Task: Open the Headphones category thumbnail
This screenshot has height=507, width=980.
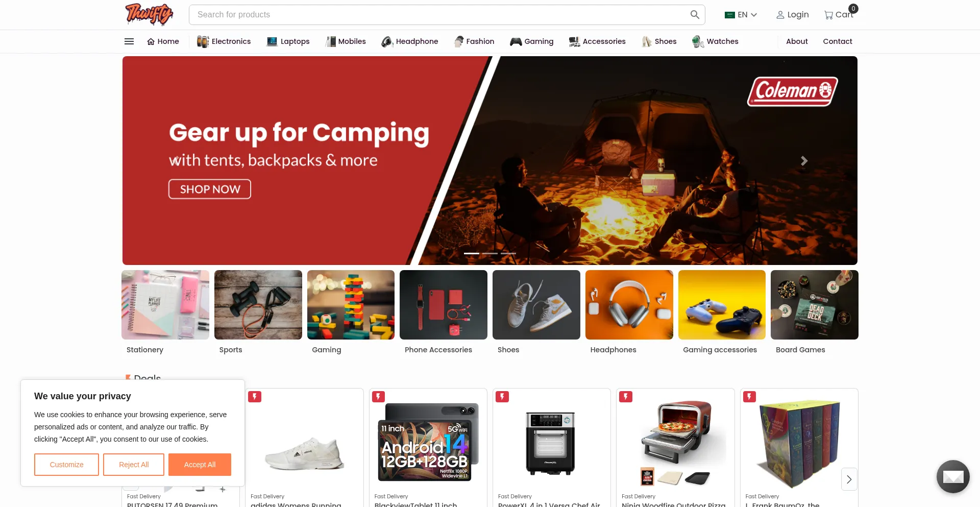Action: 629,305
